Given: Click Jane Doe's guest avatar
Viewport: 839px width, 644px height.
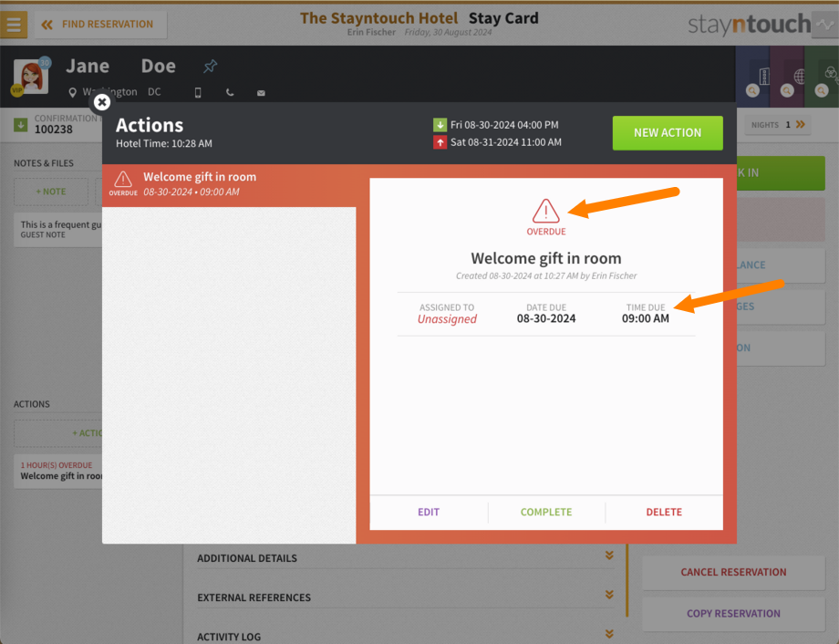Looking at the screenshot, I should (x=31, y=77).
